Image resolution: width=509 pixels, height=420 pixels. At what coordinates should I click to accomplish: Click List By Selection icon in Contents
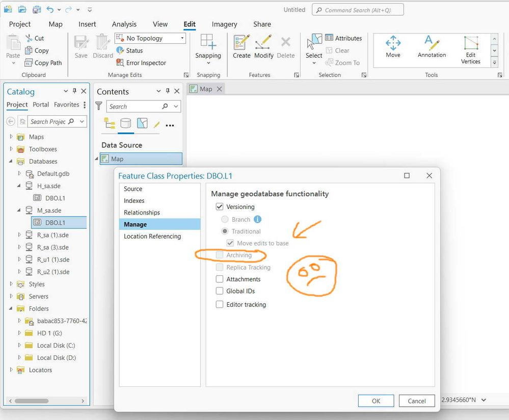pyautogui.click(x=142, y=123)
